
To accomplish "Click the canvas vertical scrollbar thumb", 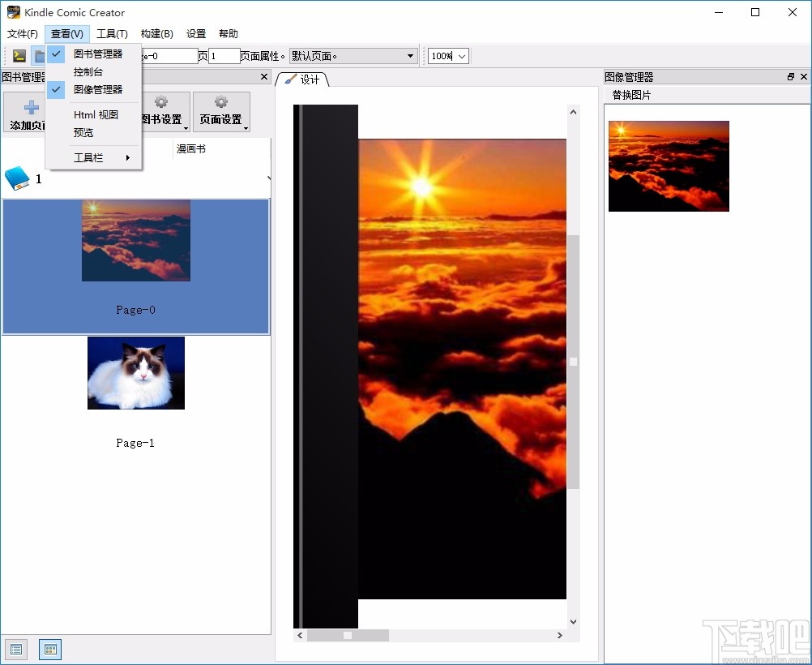I will tap(573, 361).
